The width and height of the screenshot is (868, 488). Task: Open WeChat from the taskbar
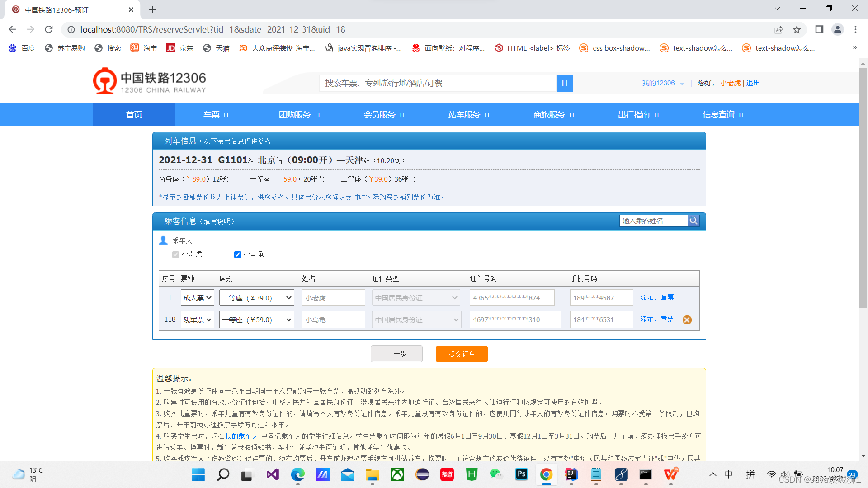496,475
